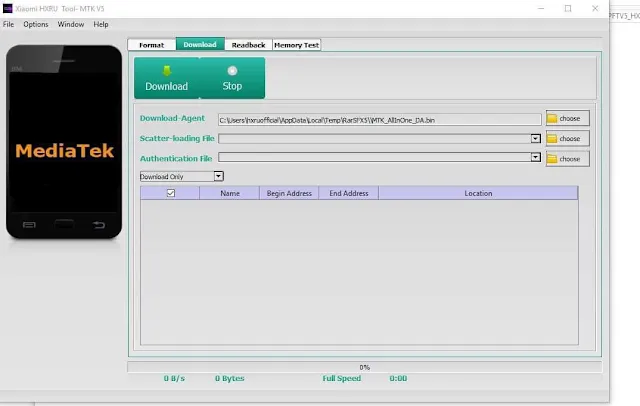Click the app icon in the title bar

7,8
